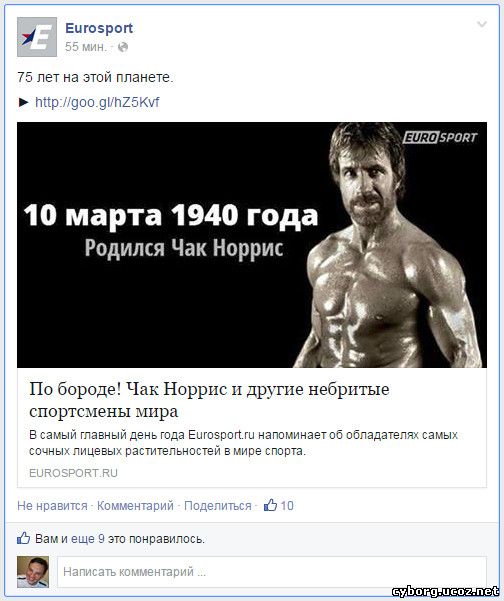
Task: Click the "Комментарий" action link
Action: tap(135, 506)
